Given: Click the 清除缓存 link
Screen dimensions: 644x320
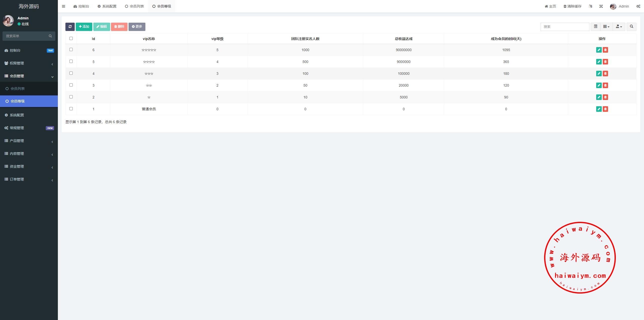Looking at the screenshot, I should click(x=572, y=6).
